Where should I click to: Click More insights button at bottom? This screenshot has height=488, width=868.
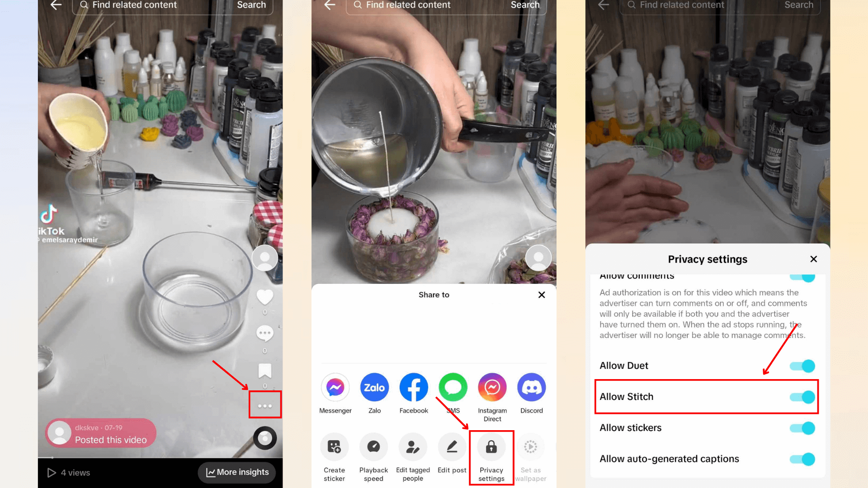[237, 472]
